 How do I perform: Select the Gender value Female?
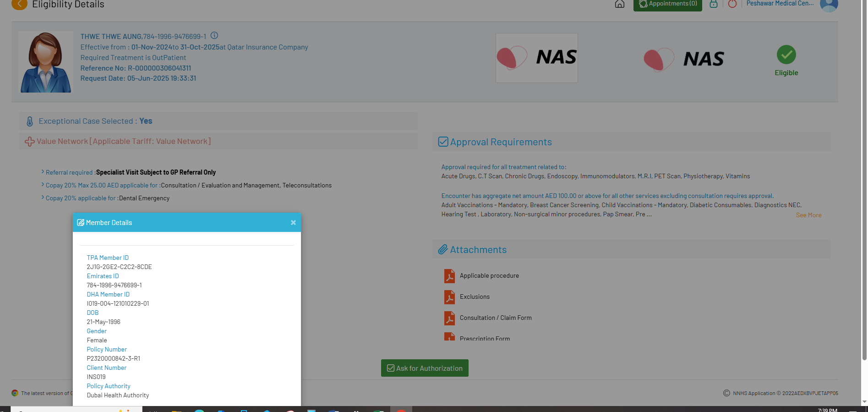97,340
